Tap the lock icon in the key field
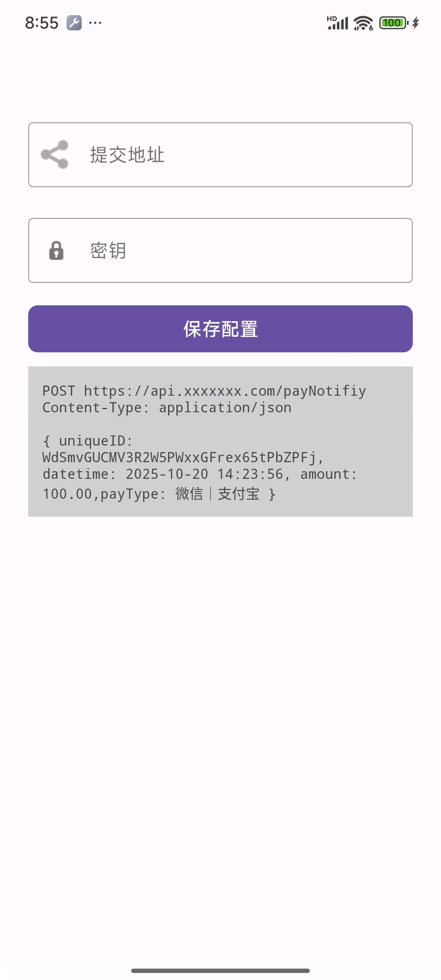 [x=56, y=250]
